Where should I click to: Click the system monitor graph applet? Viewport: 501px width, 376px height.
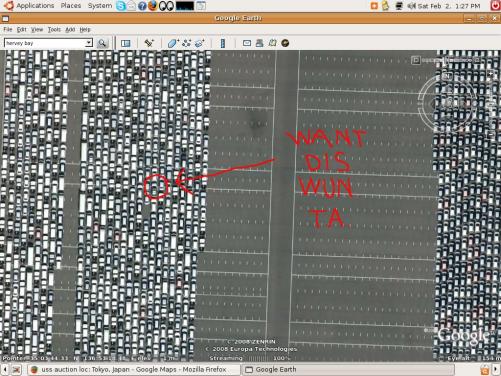click(185, 6)
